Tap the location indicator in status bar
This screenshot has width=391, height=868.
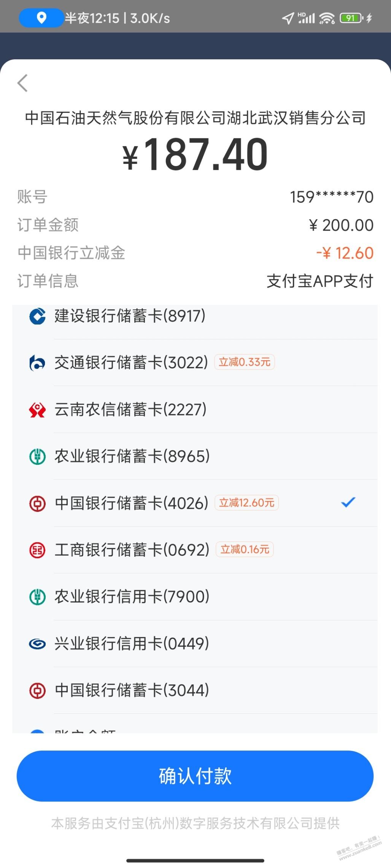coord(41,18)
